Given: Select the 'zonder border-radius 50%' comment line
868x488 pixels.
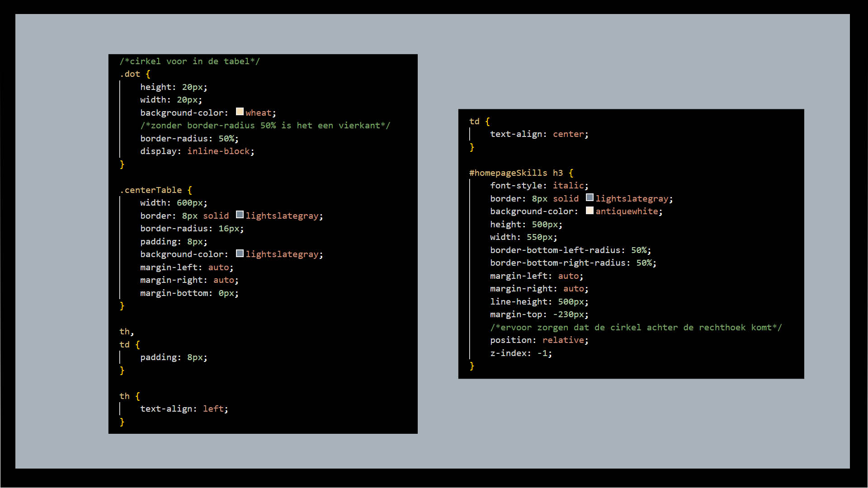Looking at the screenshot, I should [265, 126].
